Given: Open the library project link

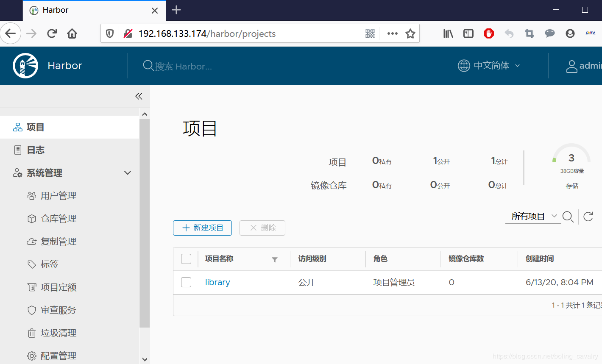Looking at the screenshot, I should pyautogui.click(x=217, y=282).
